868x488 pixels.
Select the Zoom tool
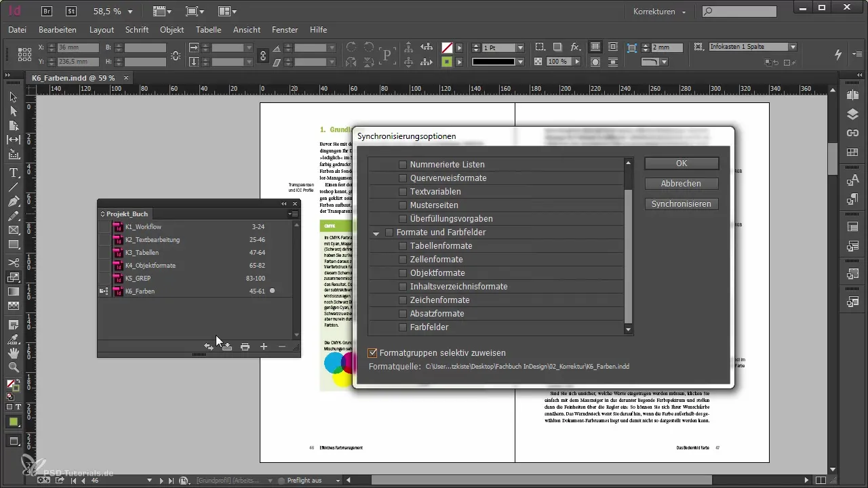click(x=13, y=367)
